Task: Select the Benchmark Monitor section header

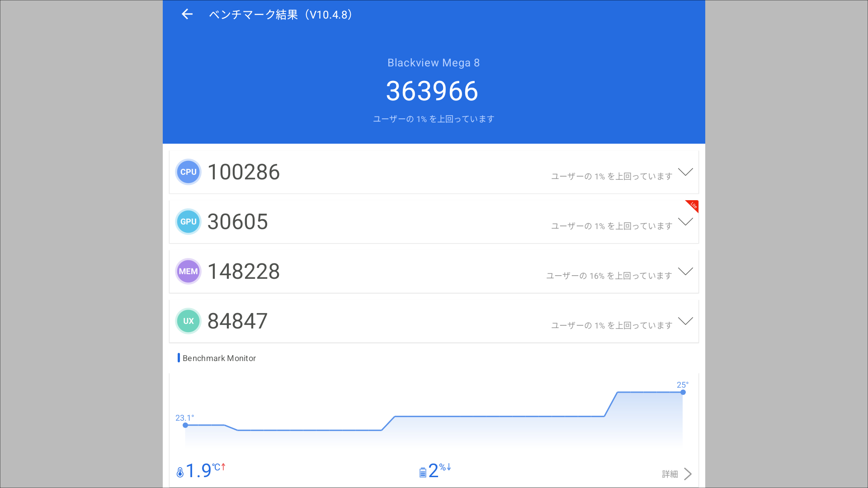Action: pos(219,358)
